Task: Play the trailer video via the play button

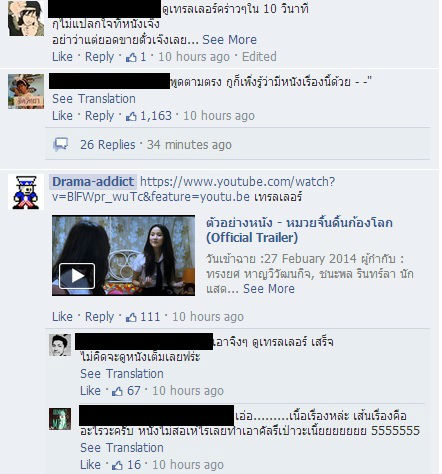Action: click(x=77, y=276)
